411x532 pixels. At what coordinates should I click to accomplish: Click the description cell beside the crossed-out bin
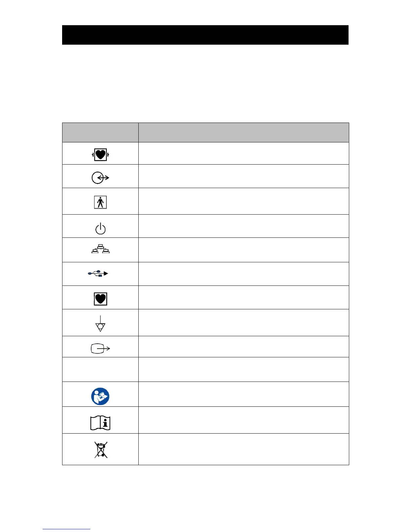243,449
